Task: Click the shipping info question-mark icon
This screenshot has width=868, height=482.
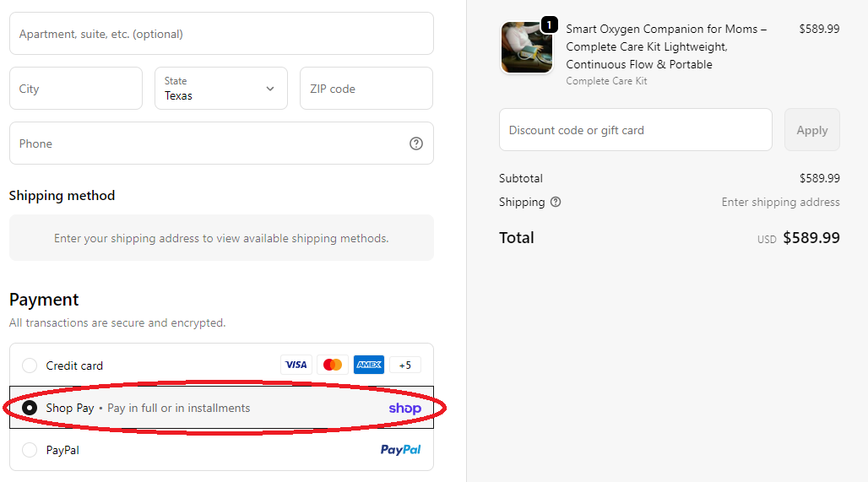Action: coord(556,202)
